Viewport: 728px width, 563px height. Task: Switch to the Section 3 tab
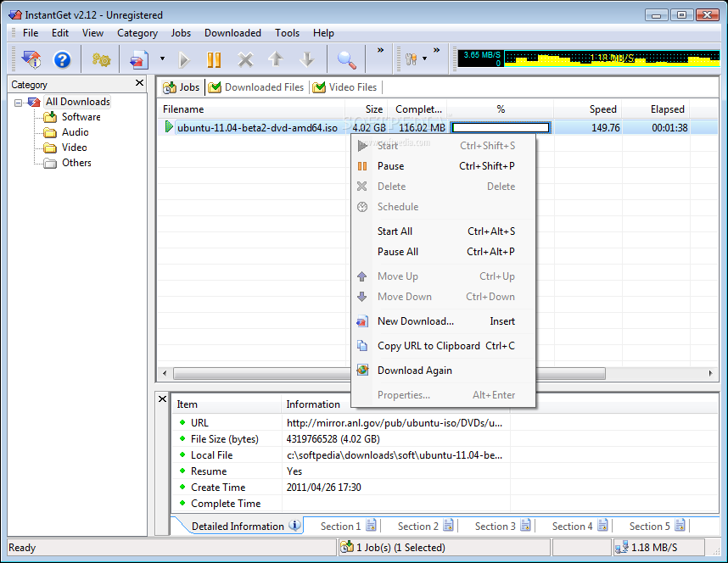pos(502,527)
